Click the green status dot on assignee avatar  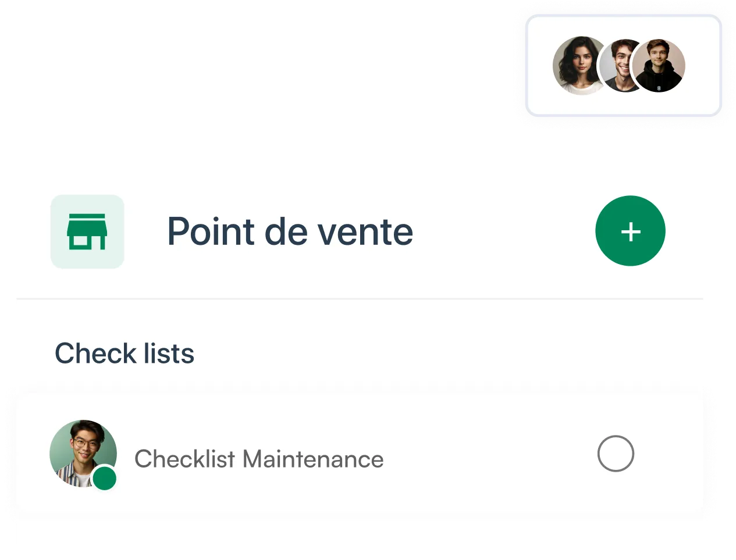(105, 479)
